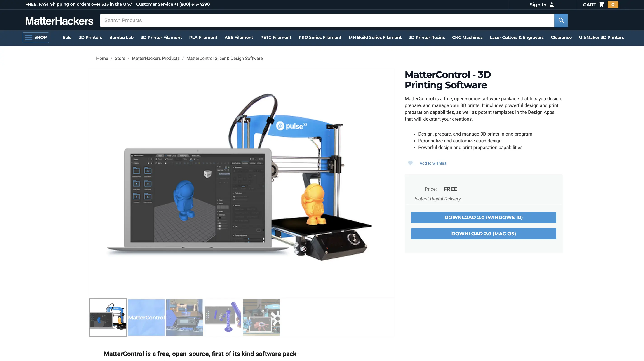The image size is (644, 361).
Task: Click the Home breadcrumb link
Action: click(x=102, y=58)
